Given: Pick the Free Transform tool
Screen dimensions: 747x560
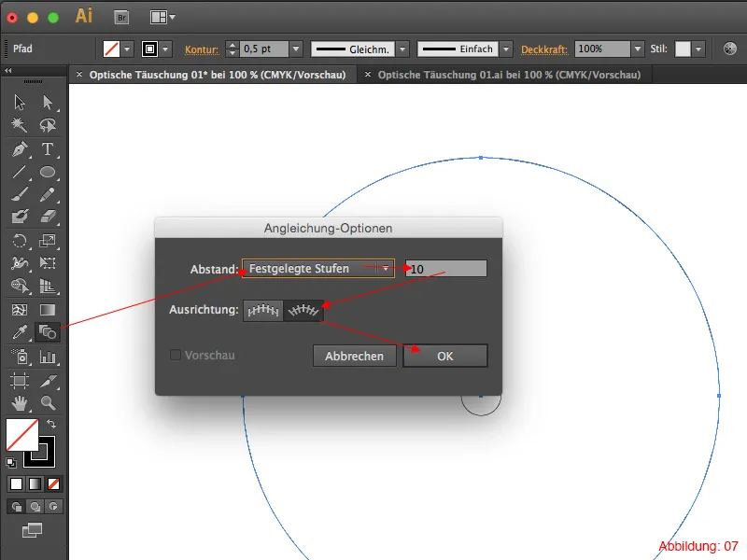Looking at the screenshot, I should click(x=48, y=263).
